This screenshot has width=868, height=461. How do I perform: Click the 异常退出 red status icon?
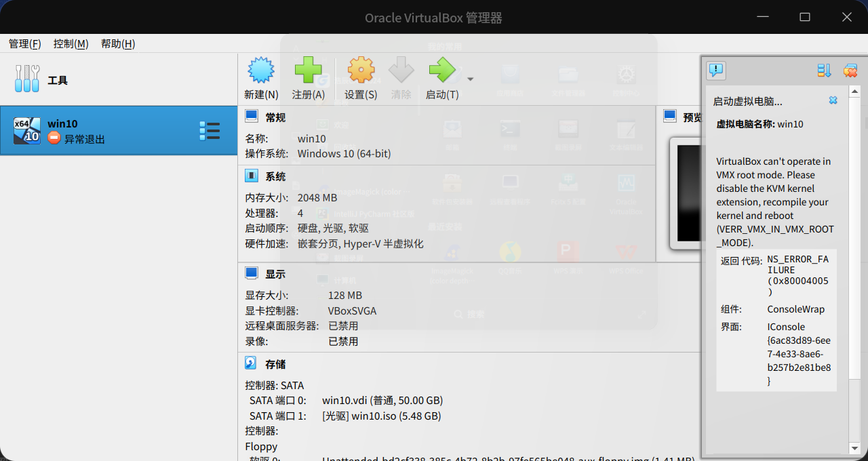[x=54, y=138]
